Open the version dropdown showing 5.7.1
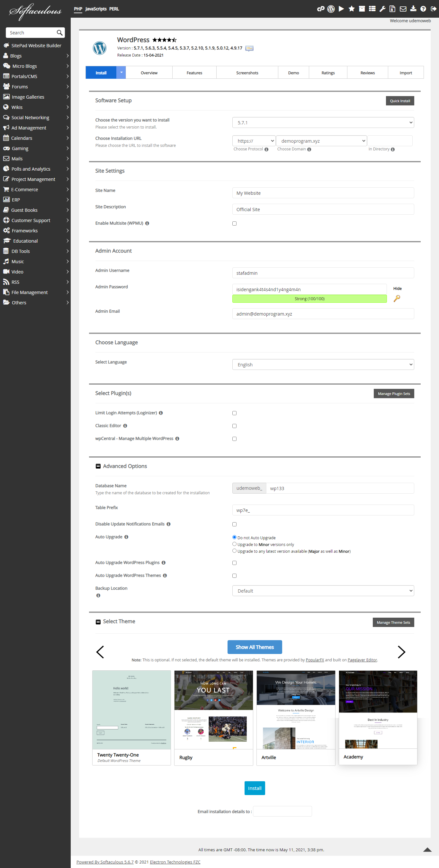439x868 pixels. pyautogui.click(x=323, y=123)
